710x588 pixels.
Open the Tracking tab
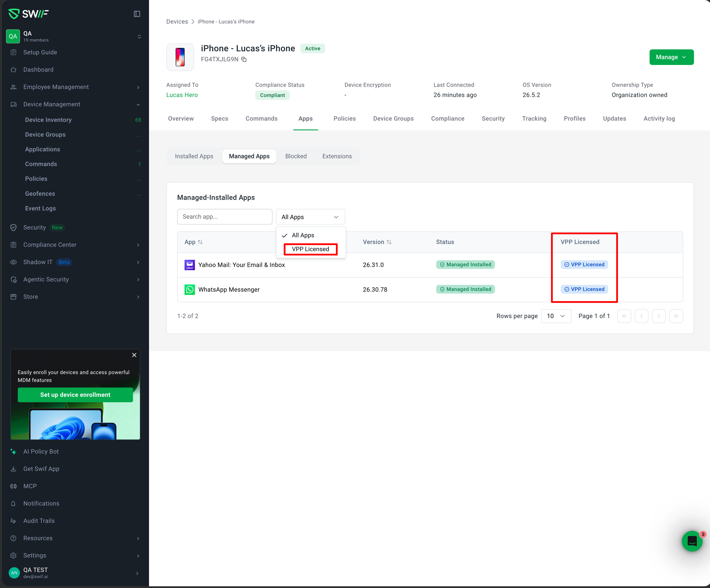(x=534, y=119)
